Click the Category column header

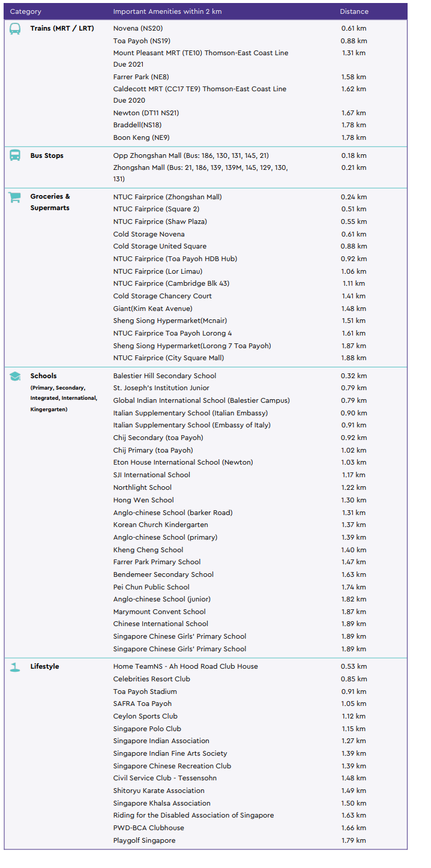[x=26, y=11]
